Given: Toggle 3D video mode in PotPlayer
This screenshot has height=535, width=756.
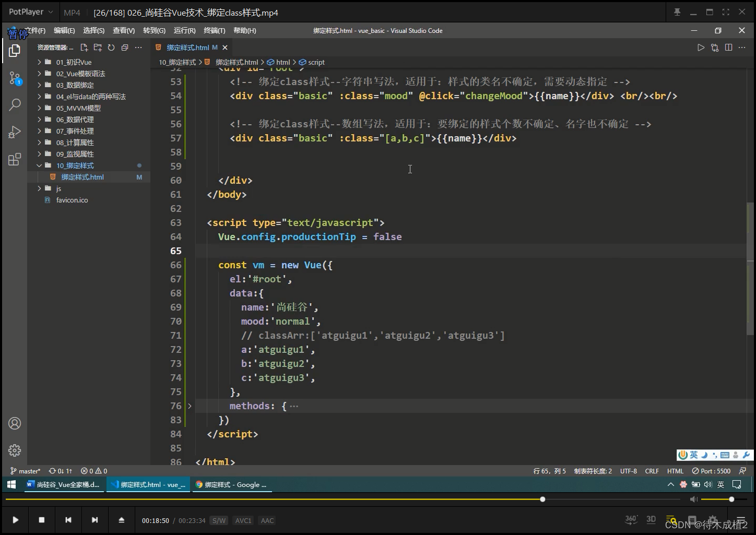Looking at the screenshot, I should coord(651,519).
